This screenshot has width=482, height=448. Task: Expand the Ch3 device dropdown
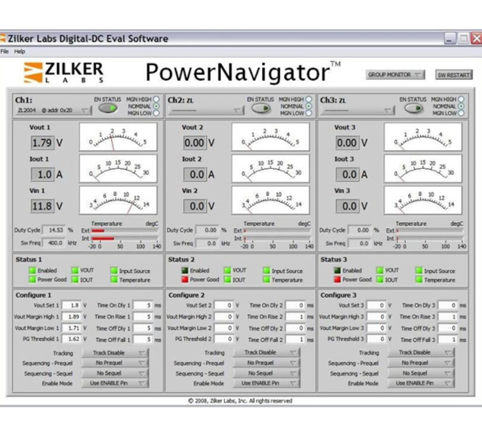click(358, 110)
